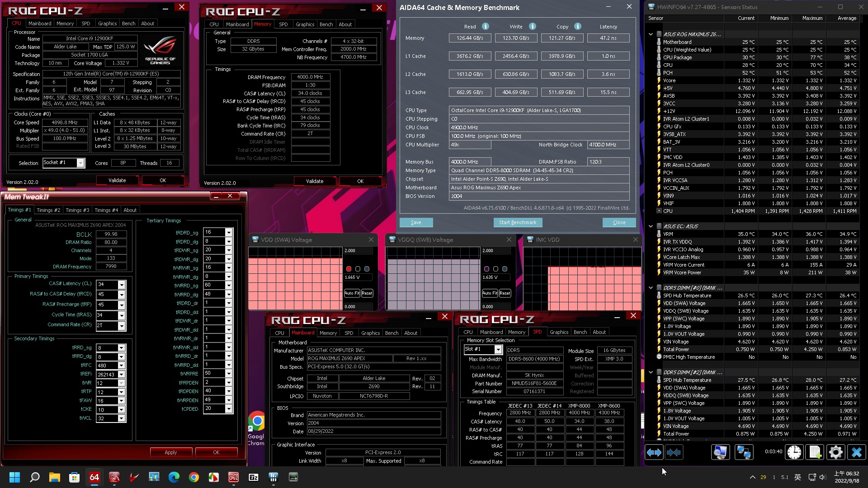This screenshot has width=868, height=488.
Task: Click HWiNFO blue X close sensors icon
Action: click(x=856, y=452)
